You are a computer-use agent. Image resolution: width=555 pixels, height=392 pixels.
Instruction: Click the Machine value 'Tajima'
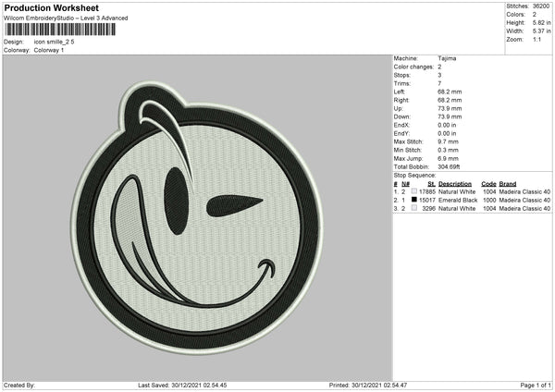447,58
